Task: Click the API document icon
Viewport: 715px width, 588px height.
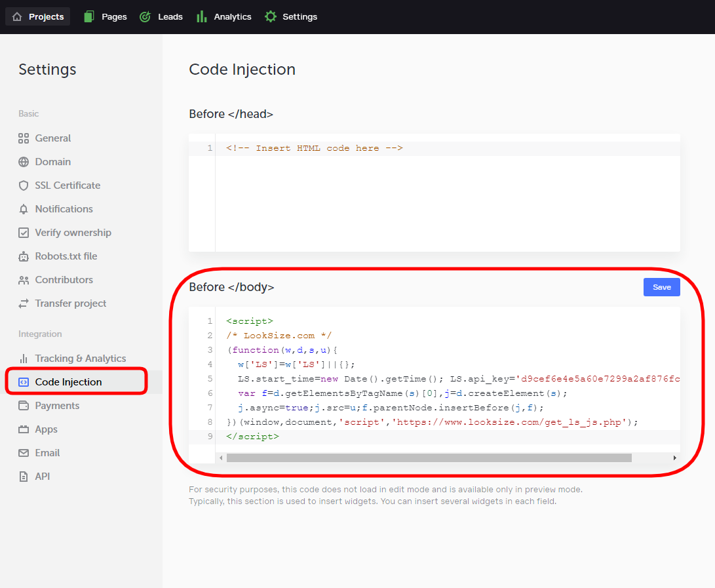Action: [23, 477]
